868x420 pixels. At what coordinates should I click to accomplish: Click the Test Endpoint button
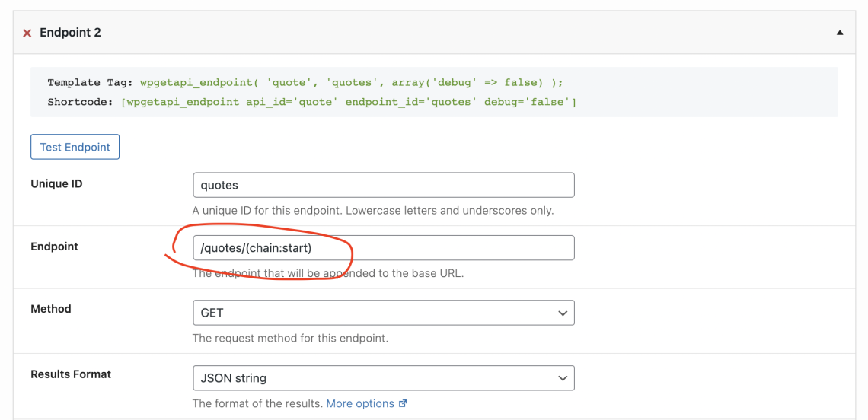point(75,147)
